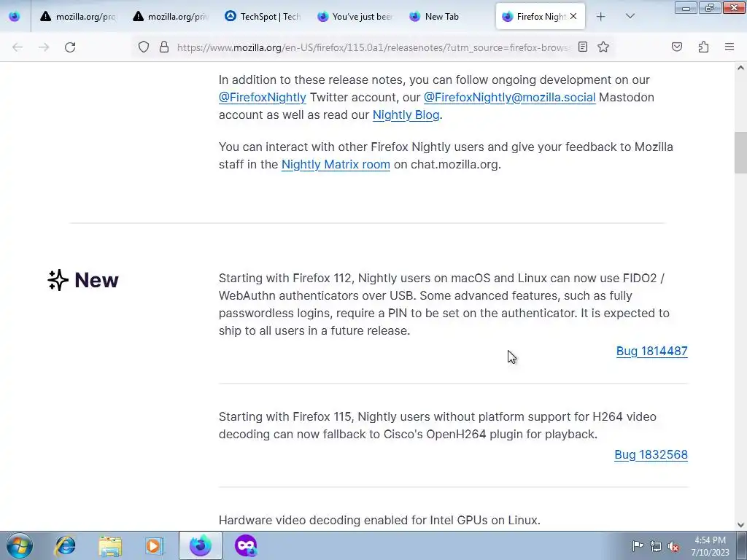
Task: Click the scrollbar down arrow
Action: [740, 525]
